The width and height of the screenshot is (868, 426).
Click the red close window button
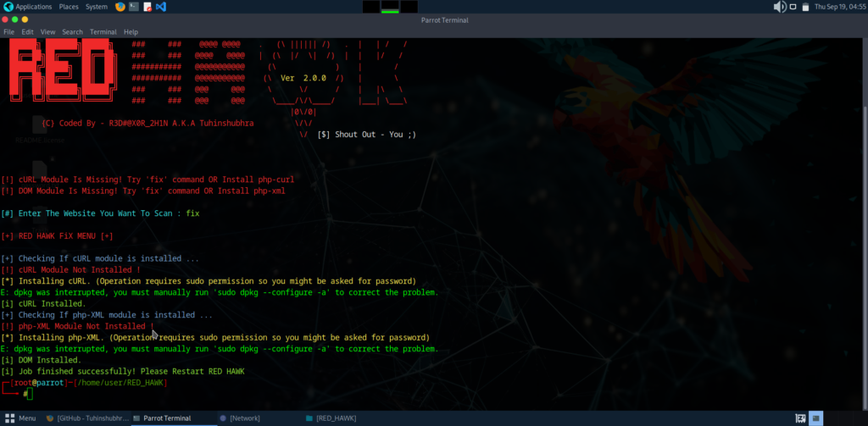point(6,19)
